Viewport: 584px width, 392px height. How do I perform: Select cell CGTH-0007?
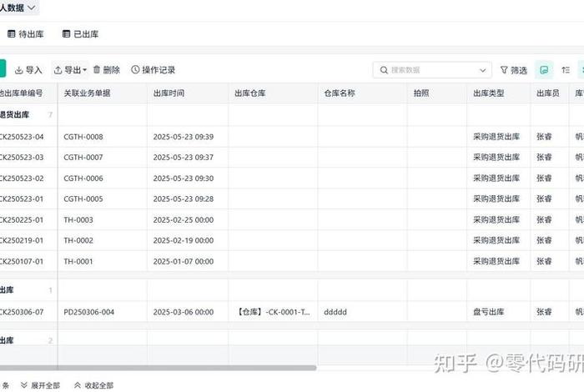coord(83,157)
